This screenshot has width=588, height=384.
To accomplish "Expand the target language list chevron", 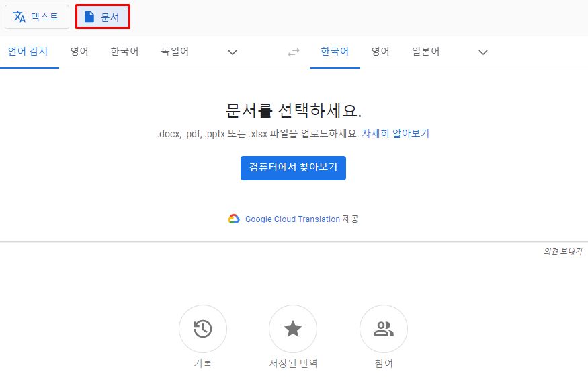I will (x=483, y=52).
